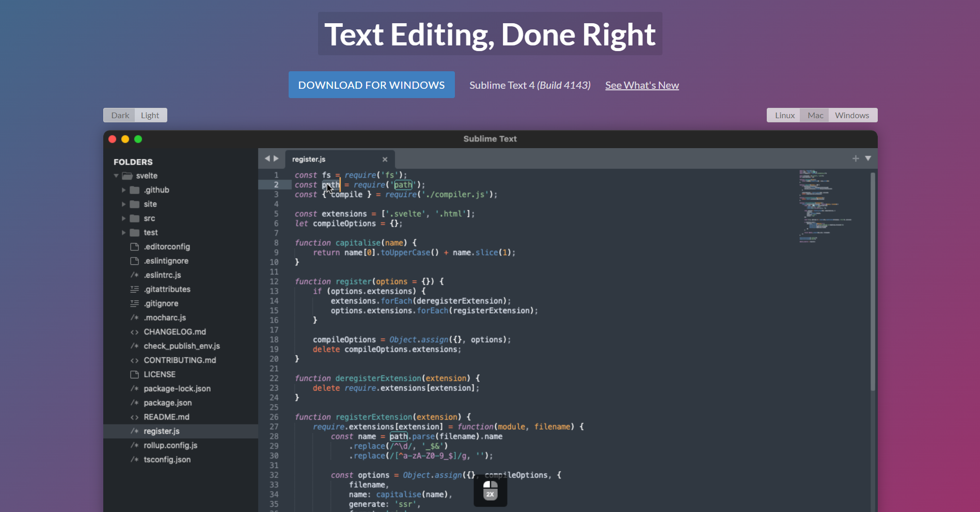Go to previous tab with left arrow
Viewport: 980px width, 512px height.
point(267,158)
